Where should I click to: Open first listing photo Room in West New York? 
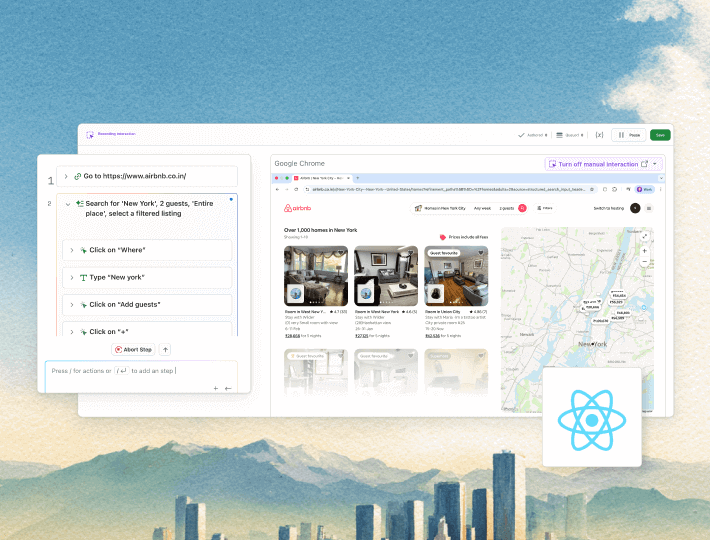point(316,276)
